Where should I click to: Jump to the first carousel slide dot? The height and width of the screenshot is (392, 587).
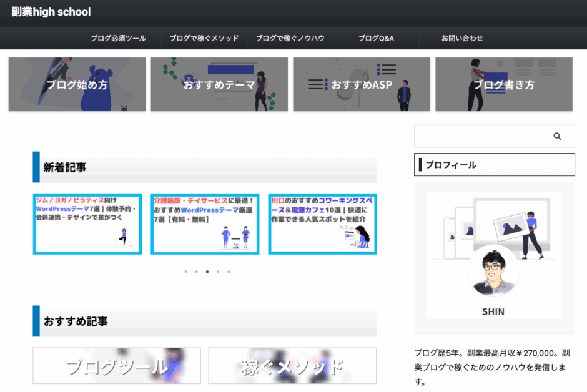[x=185, y=272]
